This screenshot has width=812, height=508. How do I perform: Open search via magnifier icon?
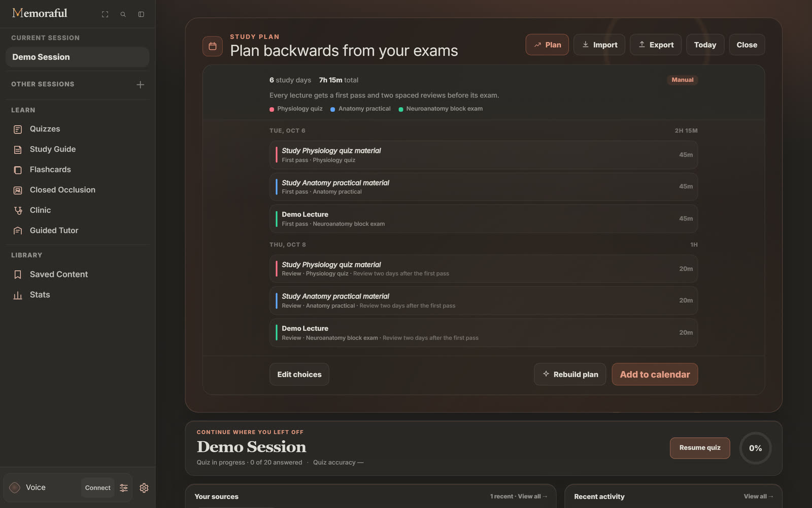tap(123, 14)
